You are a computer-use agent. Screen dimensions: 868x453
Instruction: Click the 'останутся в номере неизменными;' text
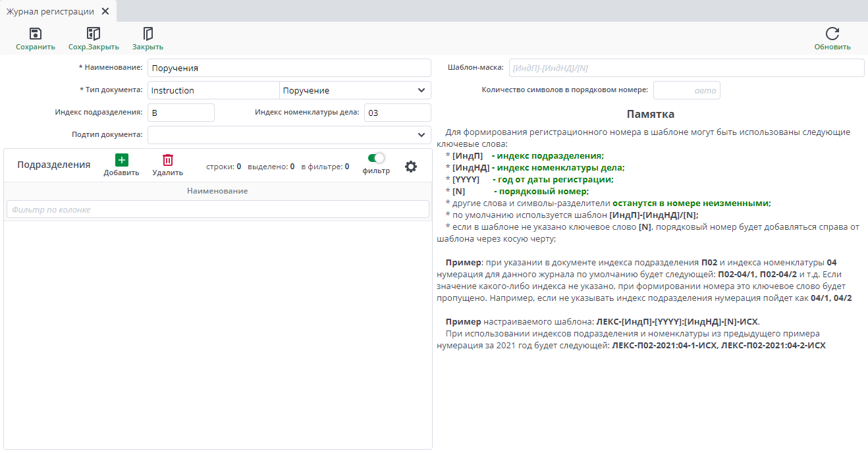tap(692, 203)
